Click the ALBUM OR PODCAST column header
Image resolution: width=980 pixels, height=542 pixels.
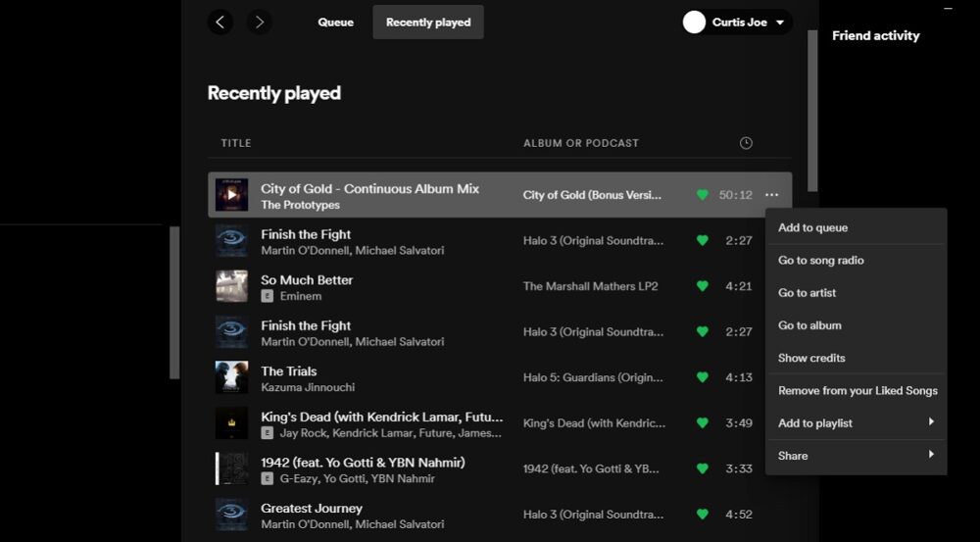(581, 143)
